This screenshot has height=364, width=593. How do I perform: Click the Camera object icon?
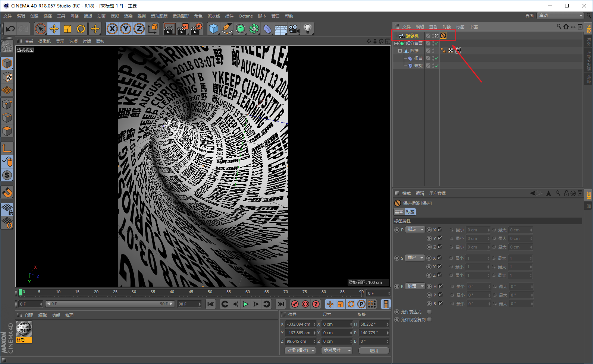(294, 29)
